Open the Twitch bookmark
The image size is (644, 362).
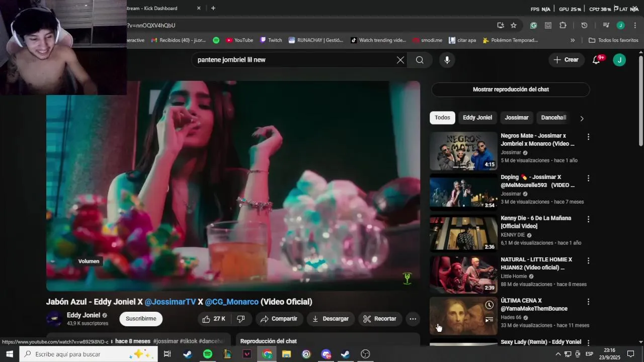pyautogui.click(x=271, y=40)
